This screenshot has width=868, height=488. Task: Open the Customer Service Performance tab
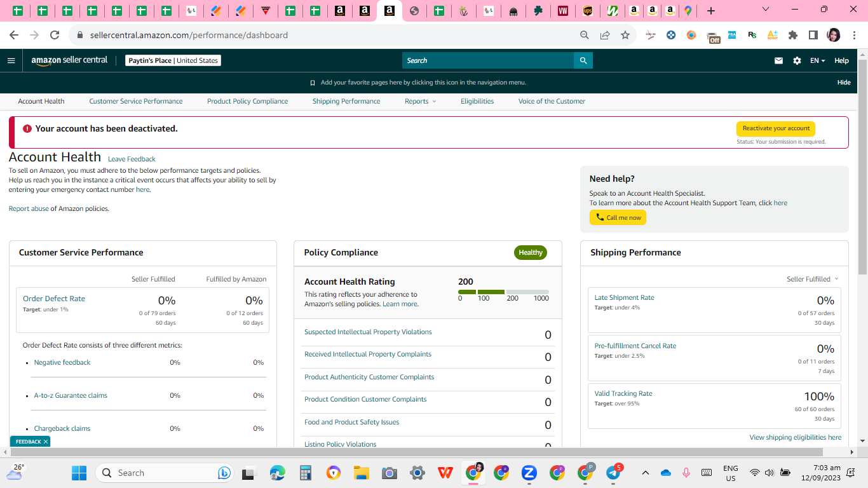coord(136,101)
